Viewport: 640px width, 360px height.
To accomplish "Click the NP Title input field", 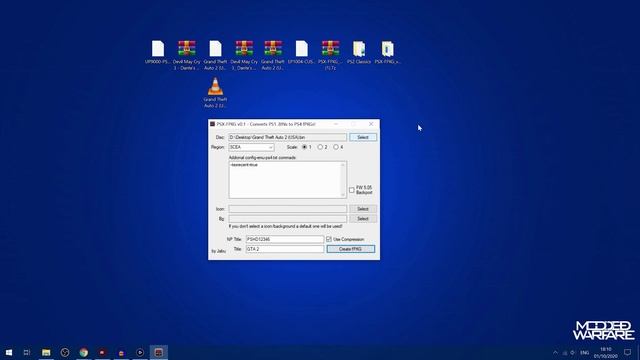I will pos(285,239).
